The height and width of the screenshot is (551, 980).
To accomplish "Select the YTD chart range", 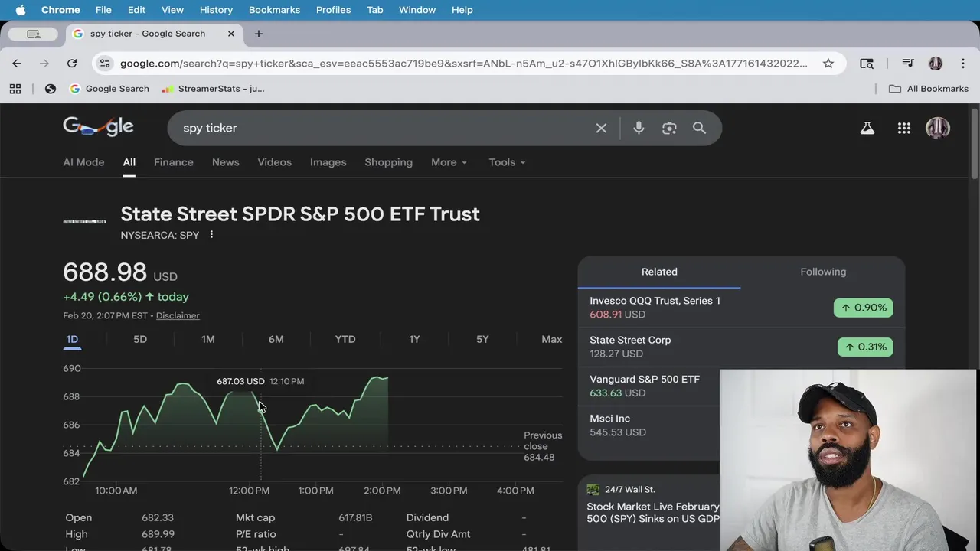I will (345, 339).
